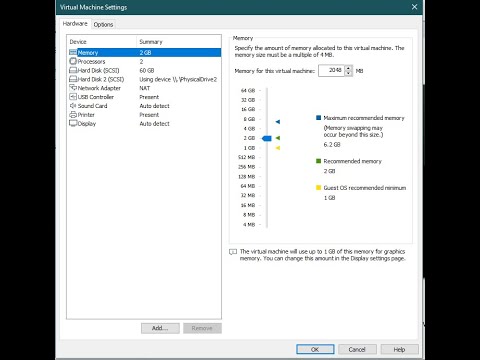Click the blue maximum recommended memory marker
The image size is (480, 360).
(x=278, y=122)
